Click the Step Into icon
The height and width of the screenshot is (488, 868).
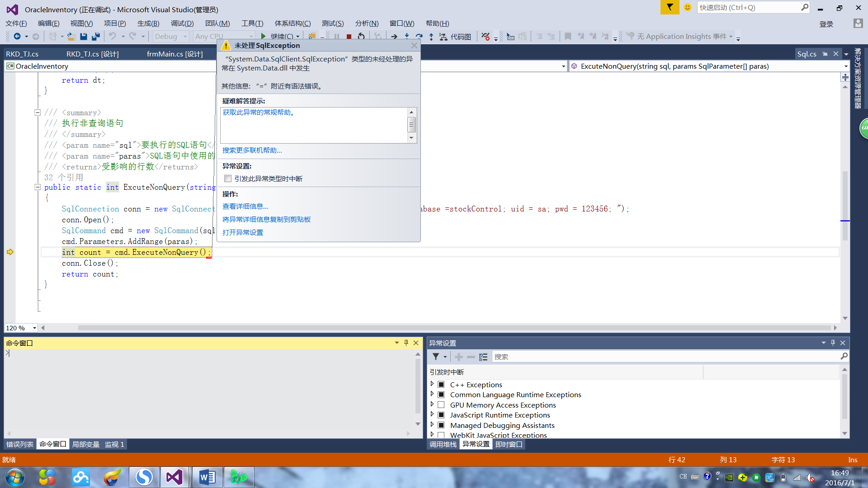(406, 36)
